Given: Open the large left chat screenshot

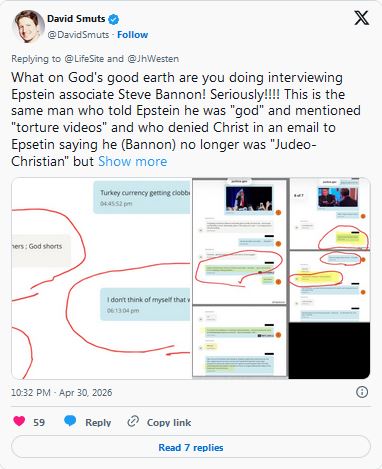Looking at the screenshot, I should point(101,278).
